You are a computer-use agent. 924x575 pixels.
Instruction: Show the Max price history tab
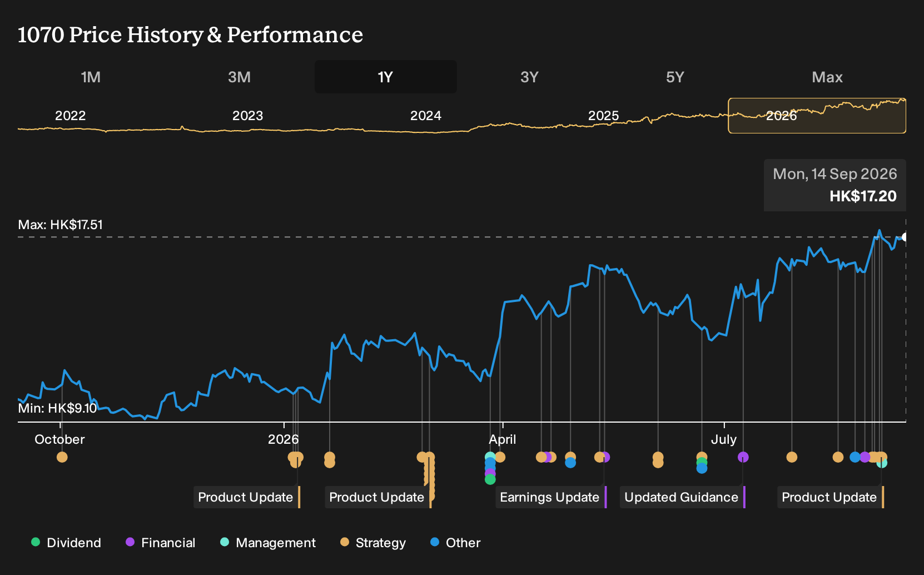point(827,77)
